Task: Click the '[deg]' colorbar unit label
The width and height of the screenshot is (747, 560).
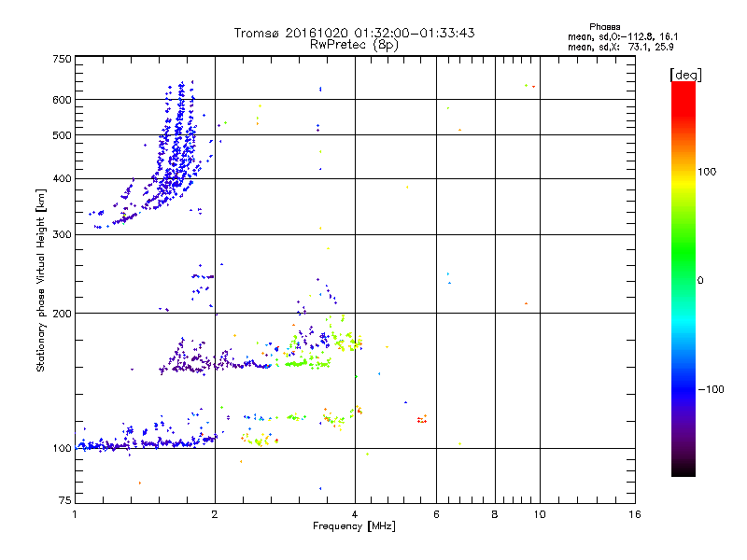Action: click(685, 75)
